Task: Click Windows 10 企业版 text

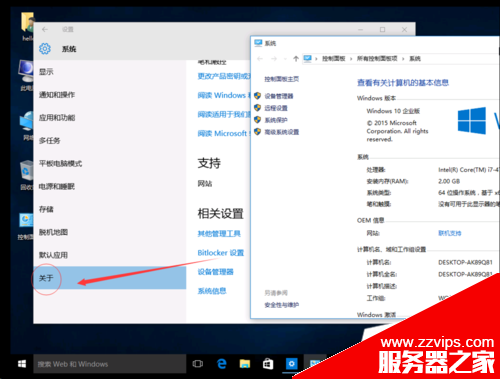Action: click(393, 111)
